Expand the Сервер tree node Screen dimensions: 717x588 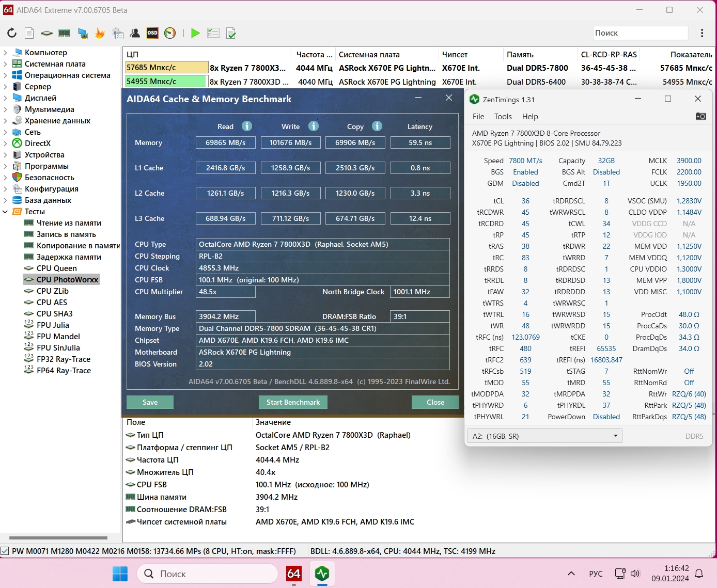(5, 87)
